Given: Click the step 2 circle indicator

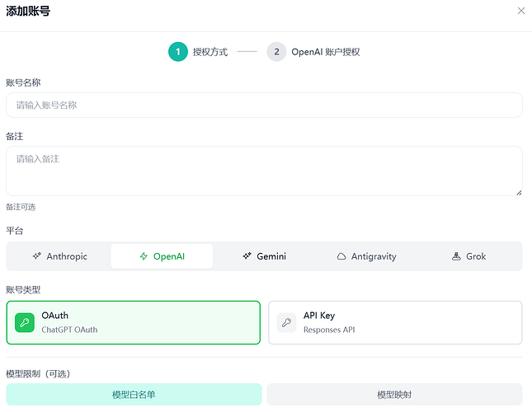Looking at the screenshot, I should [x=276, y=52].
